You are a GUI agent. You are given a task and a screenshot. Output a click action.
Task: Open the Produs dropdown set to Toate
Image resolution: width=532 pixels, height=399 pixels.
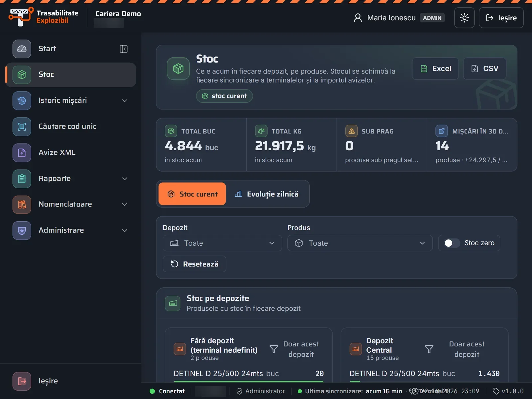click(360, 243)
